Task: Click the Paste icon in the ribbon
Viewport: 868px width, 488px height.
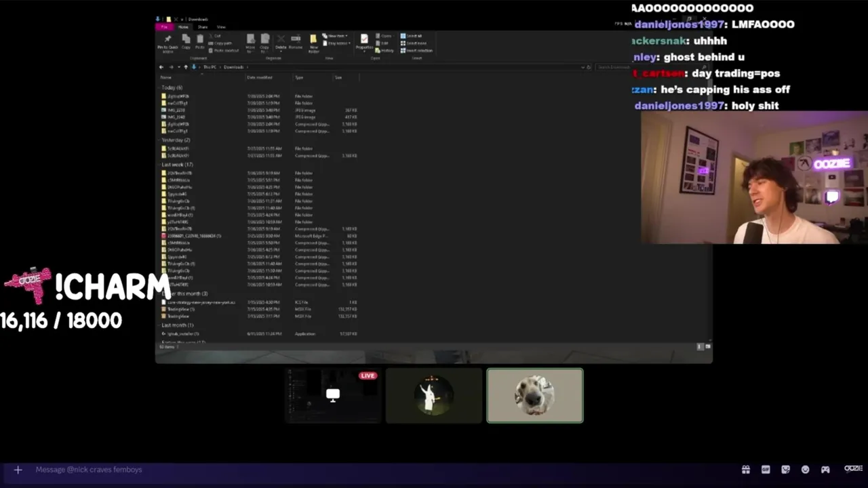Action: (200, 41)
